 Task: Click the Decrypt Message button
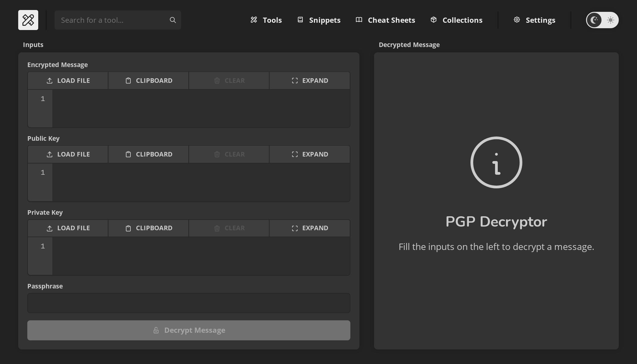189,330
